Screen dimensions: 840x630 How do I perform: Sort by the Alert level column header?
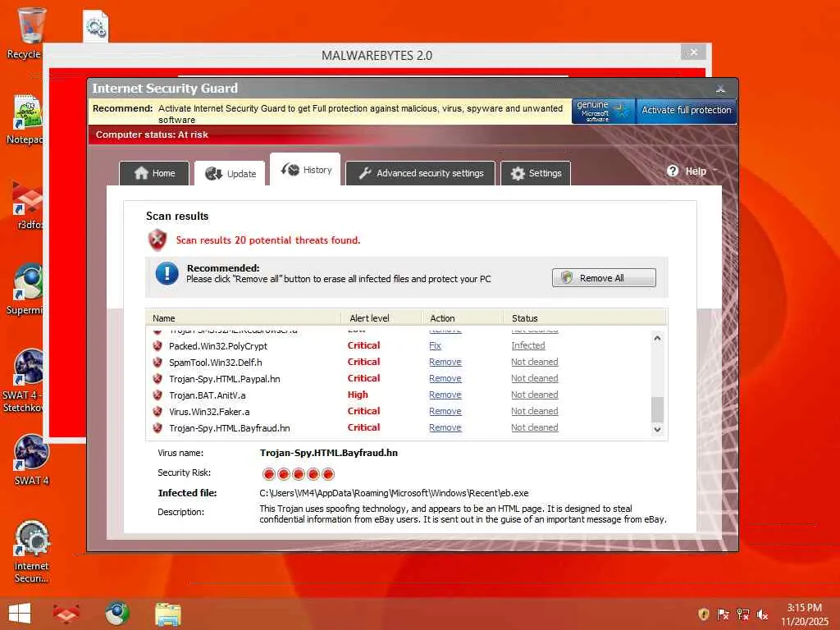[381, 317]
